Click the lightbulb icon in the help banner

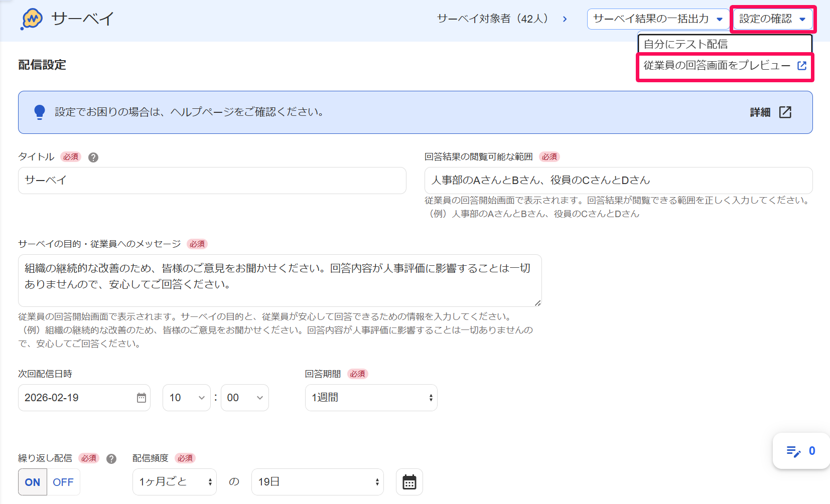tap(40, 112)
